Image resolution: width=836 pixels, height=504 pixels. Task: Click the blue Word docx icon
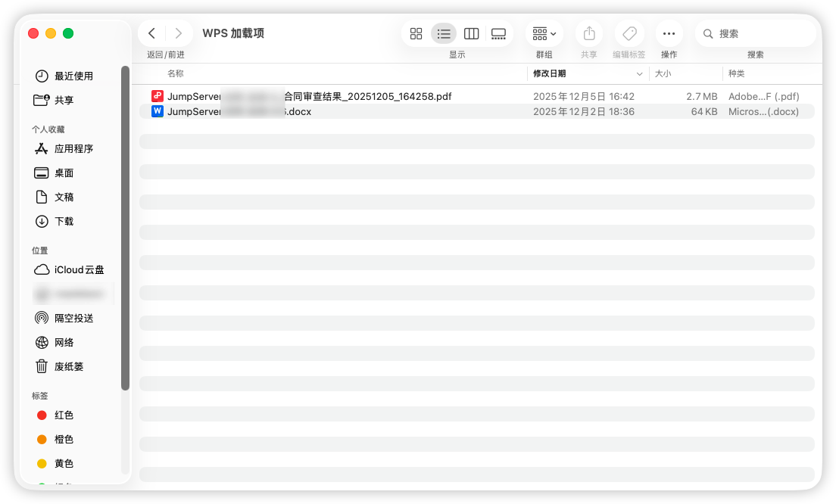pyautogui.click(x=158, y=110)
